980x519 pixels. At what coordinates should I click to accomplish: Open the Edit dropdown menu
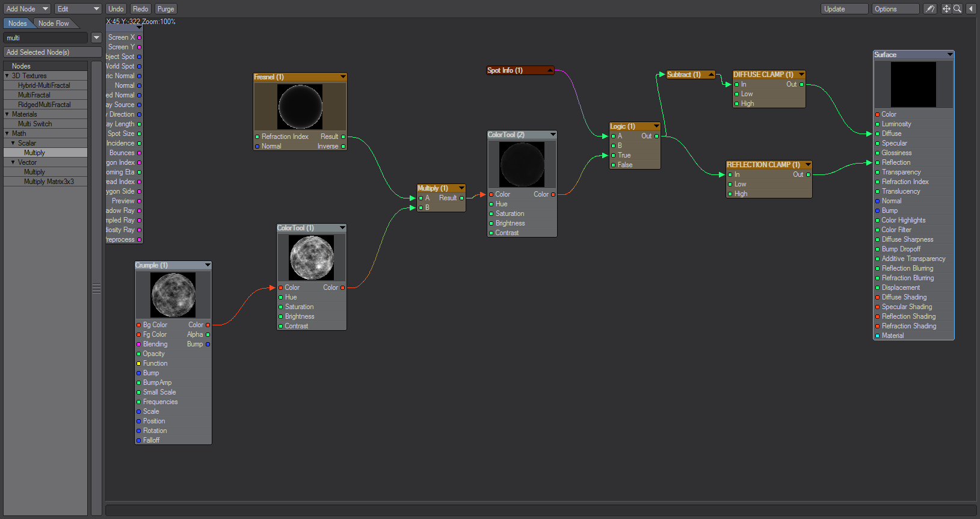(x=78, y=9)
